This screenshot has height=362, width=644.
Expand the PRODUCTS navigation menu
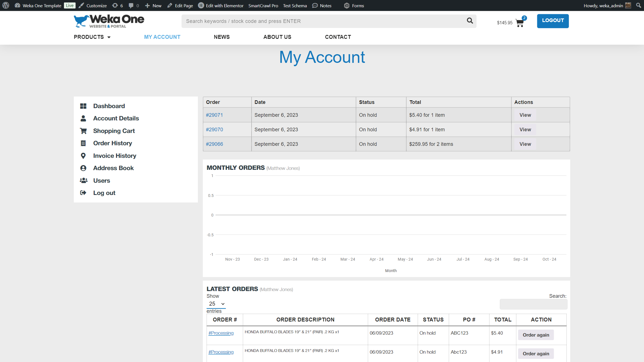tap(92, 37)
